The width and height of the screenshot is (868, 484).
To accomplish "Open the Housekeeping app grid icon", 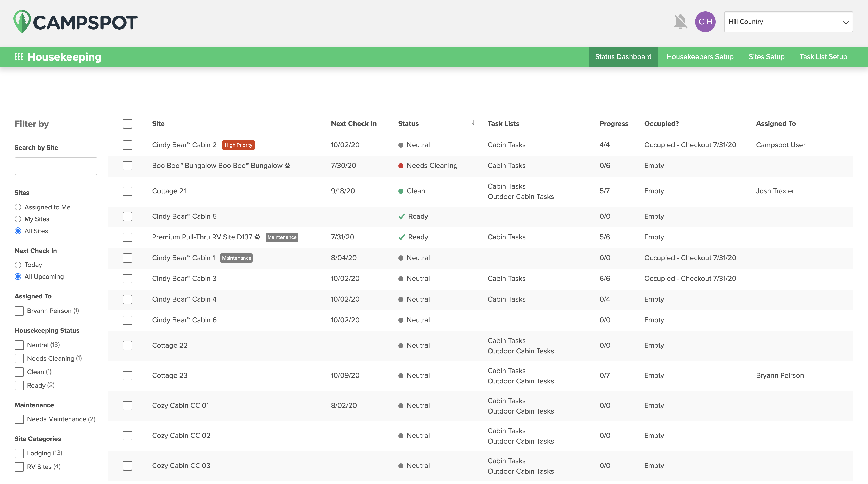I will (x=19, y=57).
